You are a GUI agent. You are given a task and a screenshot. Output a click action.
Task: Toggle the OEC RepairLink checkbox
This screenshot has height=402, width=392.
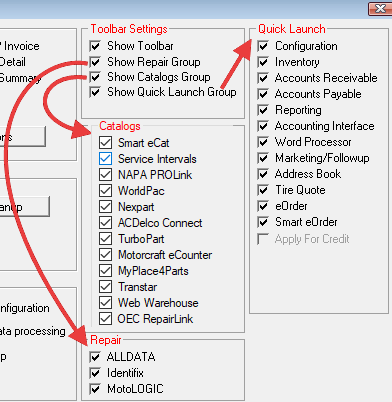point(105,319)
